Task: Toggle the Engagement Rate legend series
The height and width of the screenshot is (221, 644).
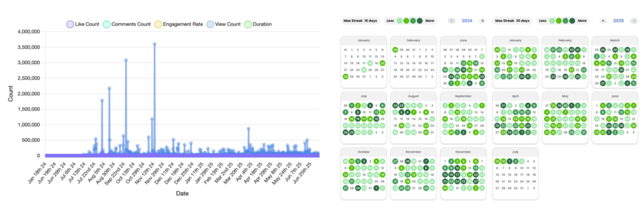Action: [x=179, y=24]
